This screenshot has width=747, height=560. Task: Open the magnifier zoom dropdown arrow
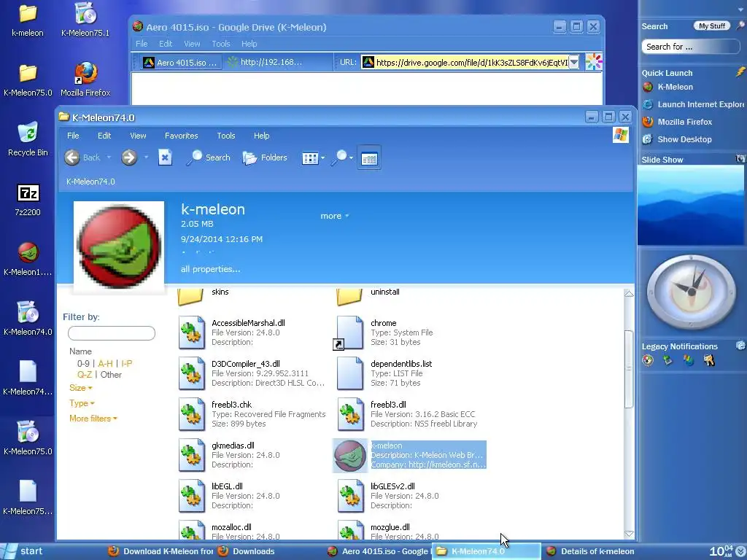tap(351, 157)
